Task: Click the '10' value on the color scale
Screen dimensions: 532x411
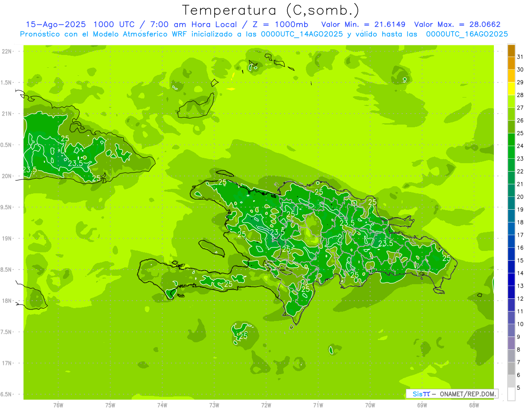Action: 520,324
